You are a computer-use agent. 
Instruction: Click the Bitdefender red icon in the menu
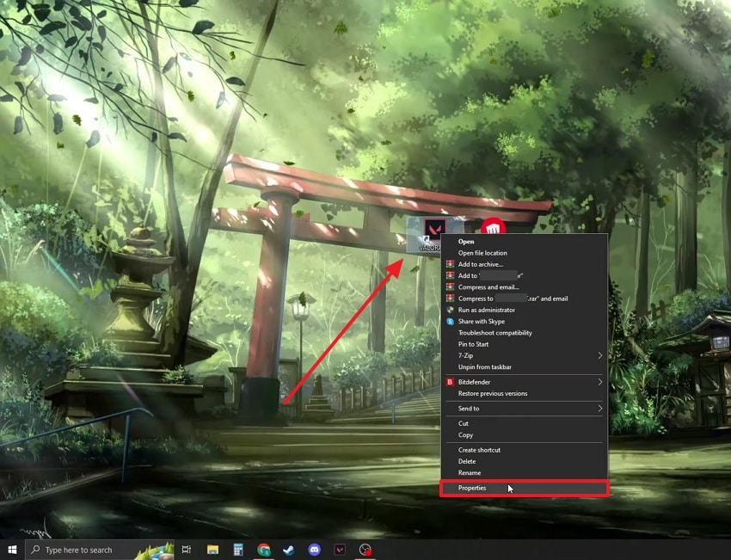point(451,382)
